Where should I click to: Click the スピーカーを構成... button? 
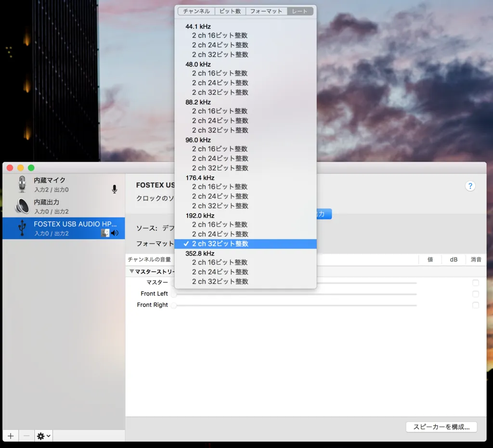(x=441, y=427)
